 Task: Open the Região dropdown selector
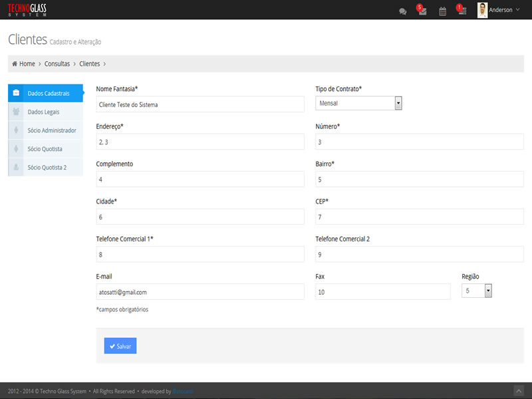tap(488, 291)
